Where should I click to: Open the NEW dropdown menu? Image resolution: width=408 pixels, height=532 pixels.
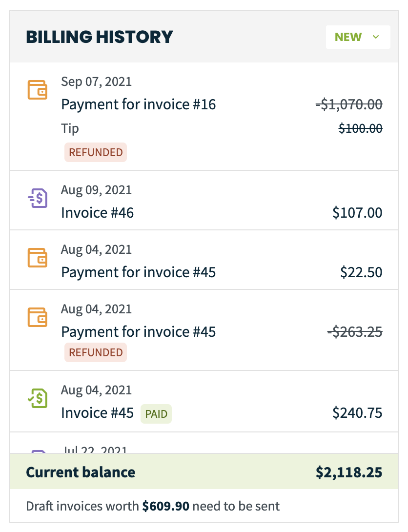(358, 37)
